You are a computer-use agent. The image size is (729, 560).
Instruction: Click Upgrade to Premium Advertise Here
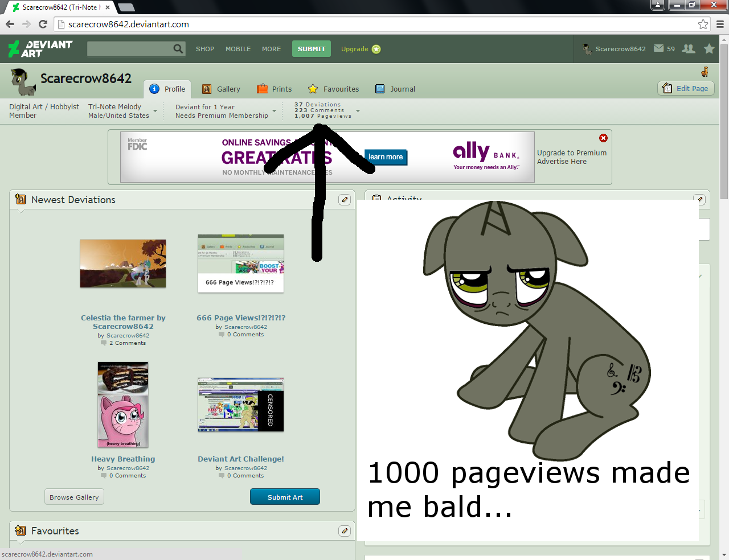click(x=572, y=157)
